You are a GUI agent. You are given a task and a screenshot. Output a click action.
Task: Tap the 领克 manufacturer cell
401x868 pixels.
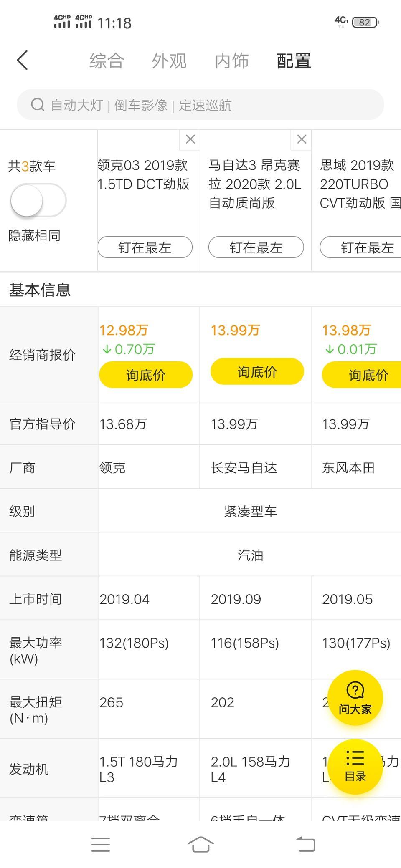(x=149, y=467)
